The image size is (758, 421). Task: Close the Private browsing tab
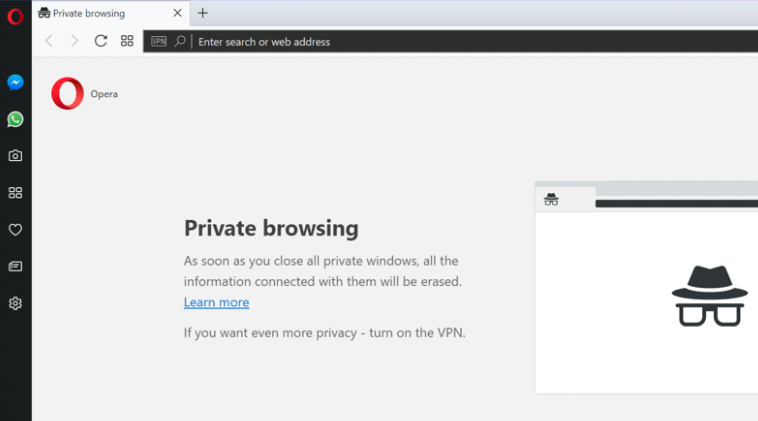(178, 14)
